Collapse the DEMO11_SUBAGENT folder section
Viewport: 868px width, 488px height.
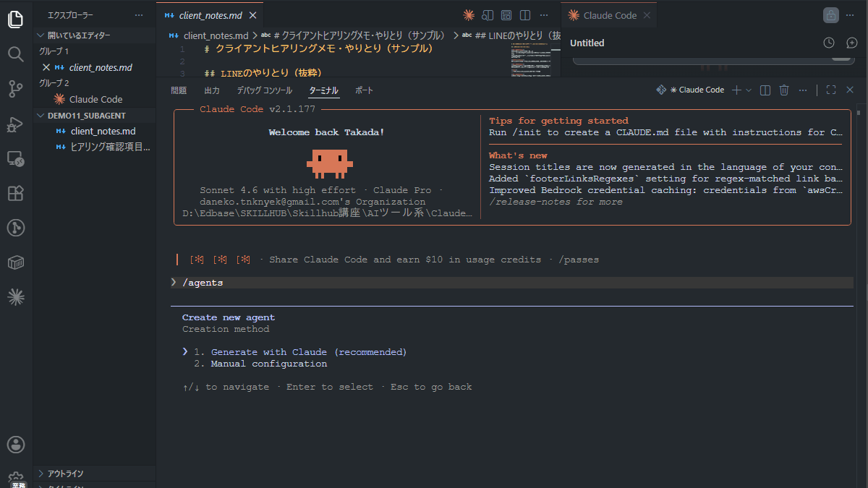click(x=94, y=116)
